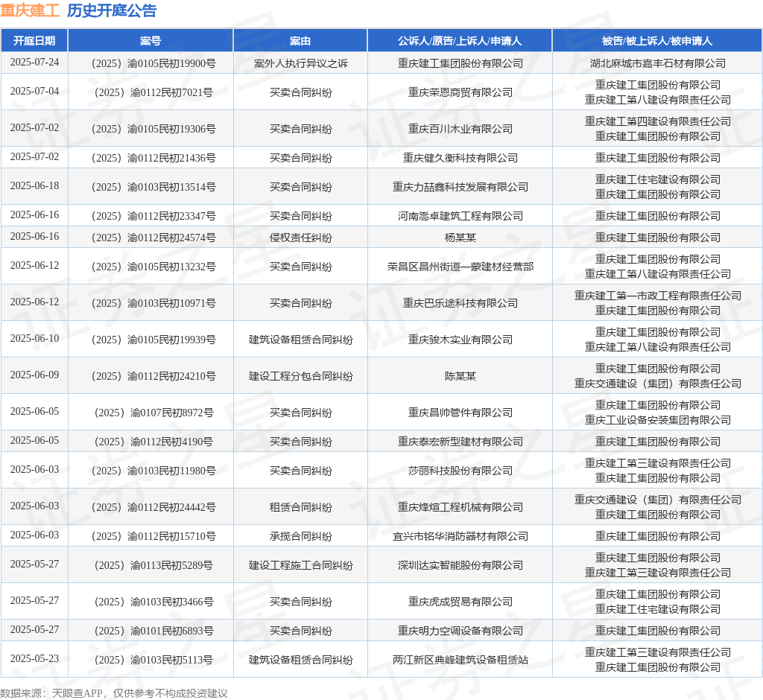763x700 pixels.
Task: Click the 历史开庭公告 heading
Action: point(112,10)
